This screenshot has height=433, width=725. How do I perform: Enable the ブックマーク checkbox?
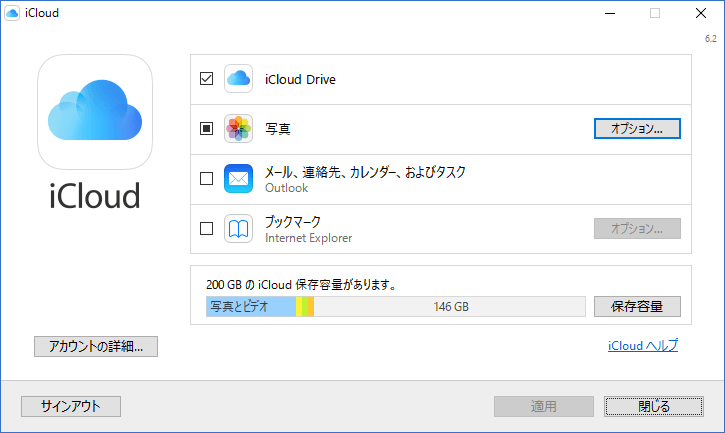tap(207, 228)
